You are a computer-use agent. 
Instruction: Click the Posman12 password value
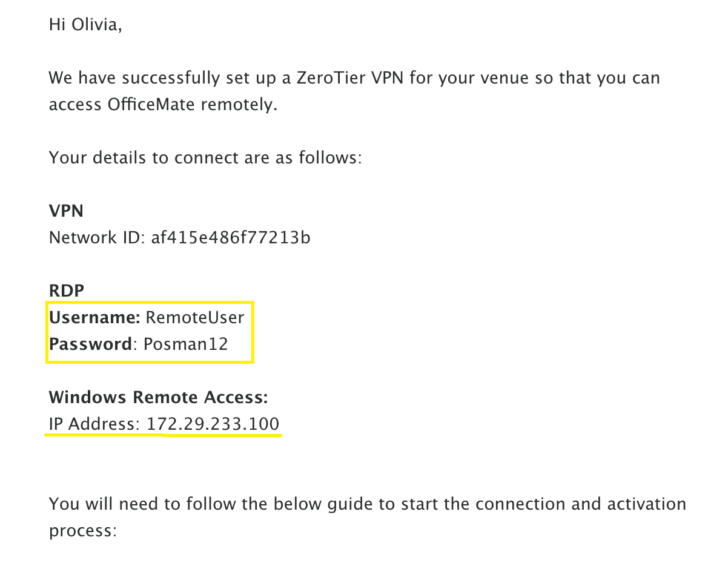pyautogui.click(x=185, y=344)
